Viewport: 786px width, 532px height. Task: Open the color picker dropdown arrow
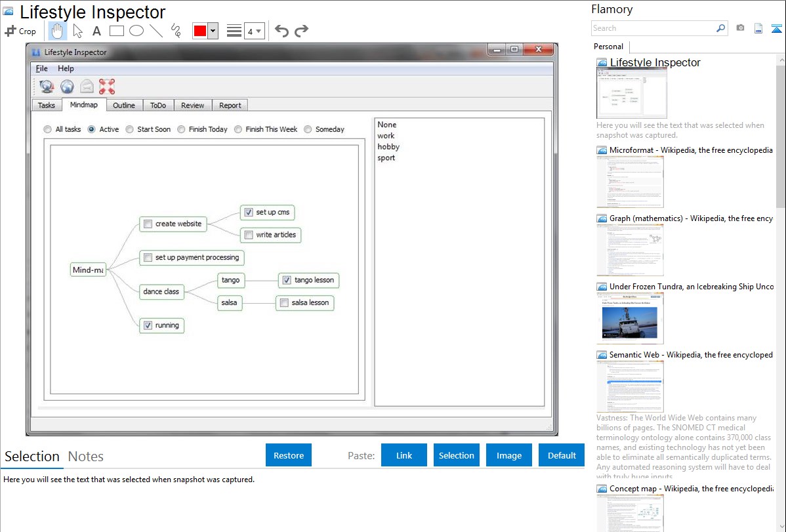pyautogui.click(x=213, y=31)
